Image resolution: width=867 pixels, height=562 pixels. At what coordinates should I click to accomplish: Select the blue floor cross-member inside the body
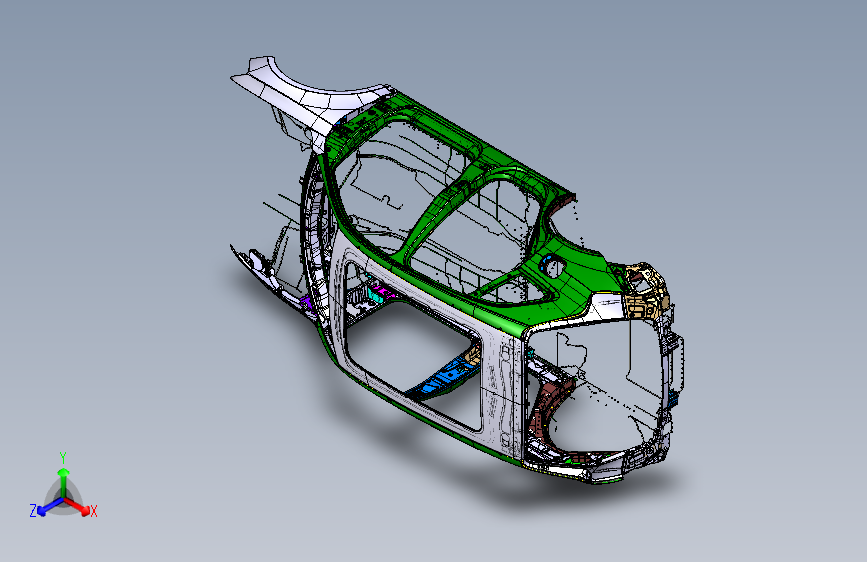443,379
